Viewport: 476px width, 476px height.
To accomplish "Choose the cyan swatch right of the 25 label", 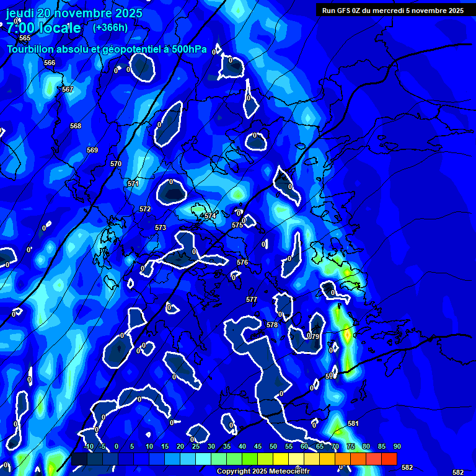I will [203, 459].
